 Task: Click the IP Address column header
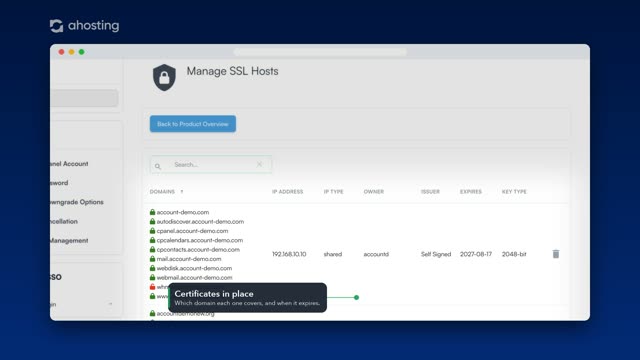coord(287,191)
